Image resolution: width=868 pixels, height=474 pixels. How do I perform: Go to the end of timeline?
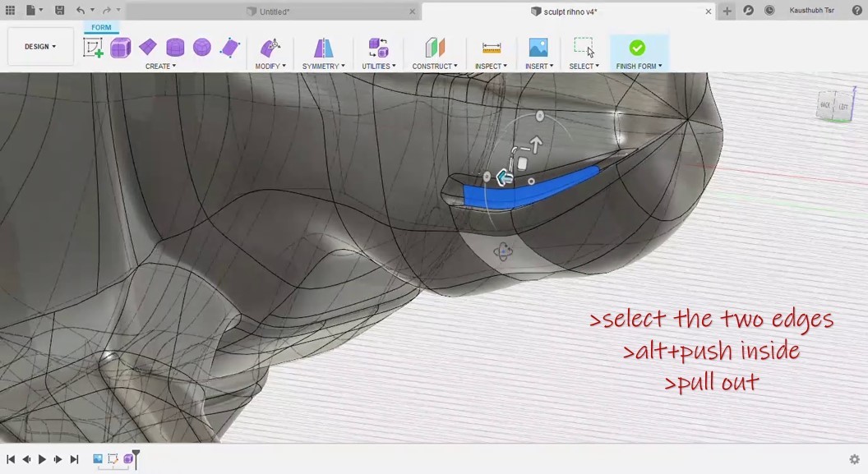(74, 459)
